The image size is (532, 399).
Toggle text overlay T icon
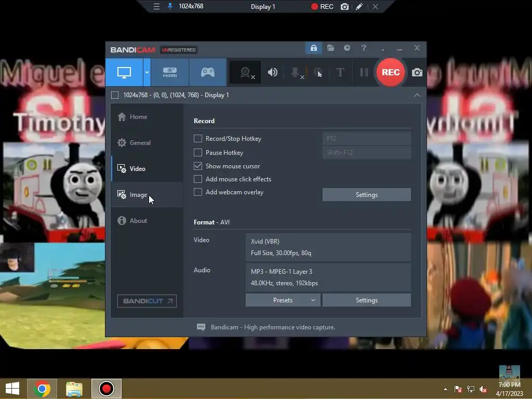coord(340,72)
